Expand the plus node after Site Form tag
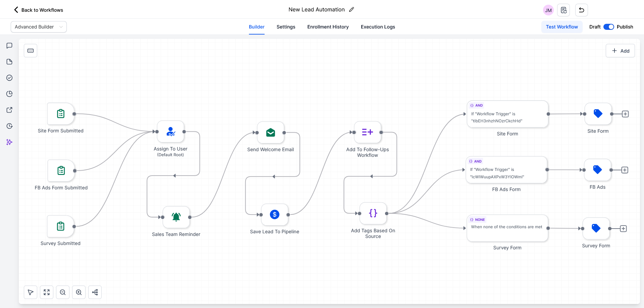Screen dimensions: 644x308 625,114
